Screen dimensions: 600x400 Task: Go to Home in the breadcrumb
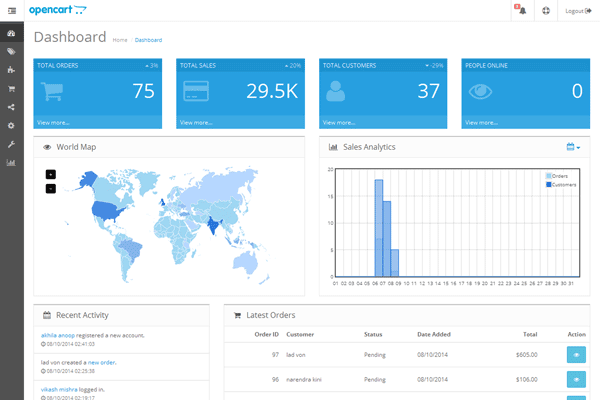pyautogui.click(x=120, y=40)
